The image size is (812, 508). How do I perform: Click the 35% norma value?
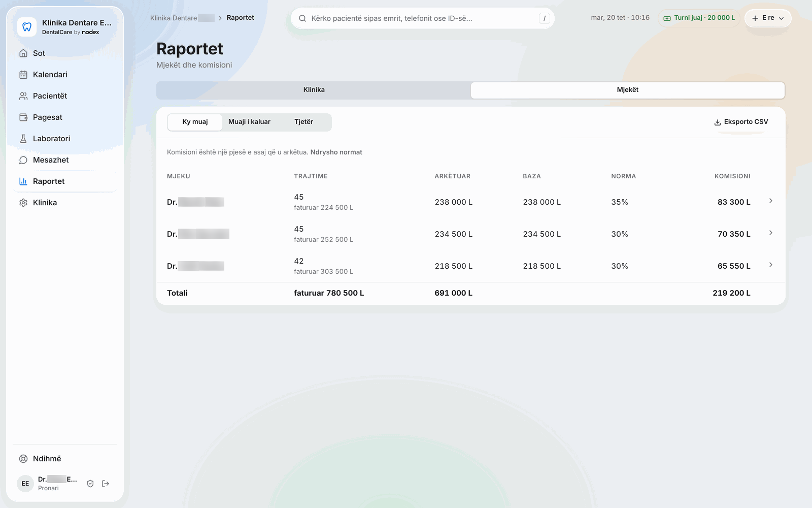coord(620,202)
